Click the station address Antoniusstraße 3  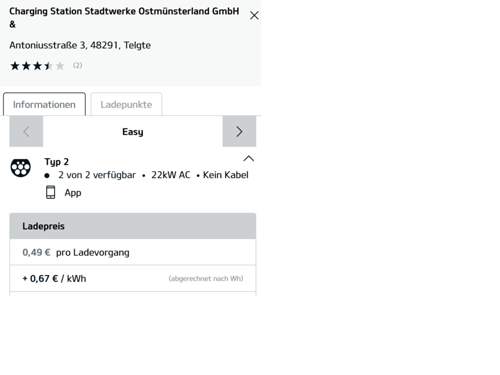[x=80, y=45]
